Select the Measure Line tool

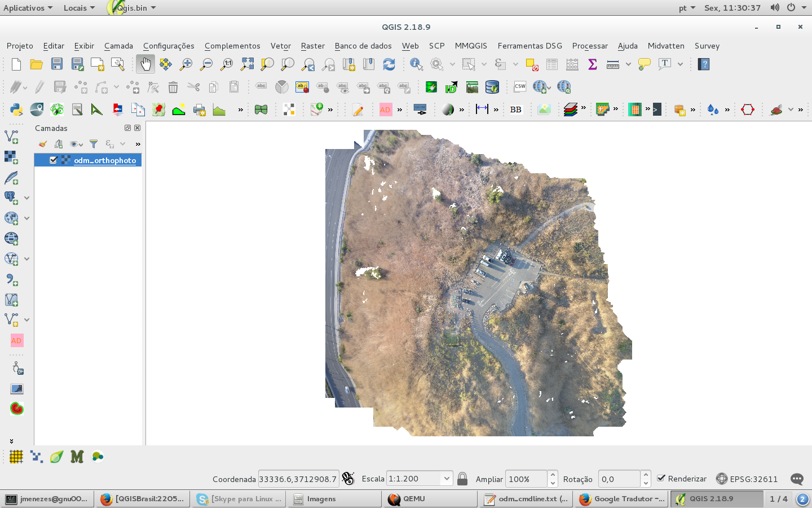pyautogui.click(x=612, y=64)
